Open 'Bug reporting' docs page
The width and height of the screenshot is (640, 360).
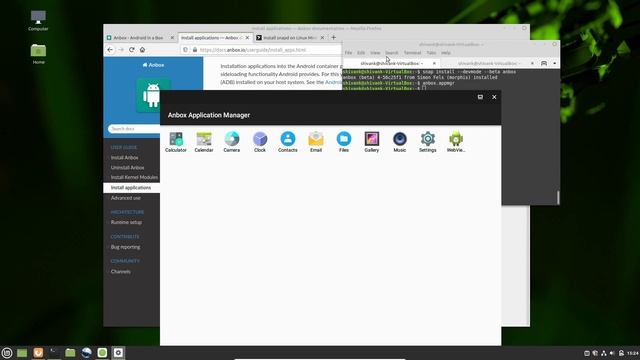125,247
